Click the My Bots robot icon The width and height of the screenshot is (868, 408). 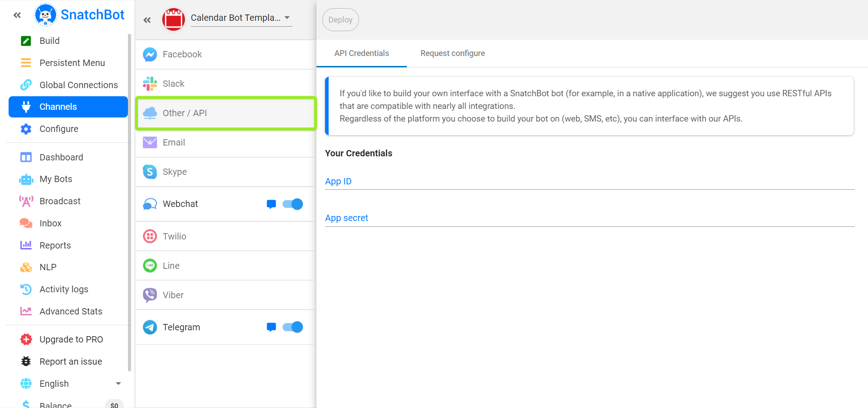[x=26, y=179]
